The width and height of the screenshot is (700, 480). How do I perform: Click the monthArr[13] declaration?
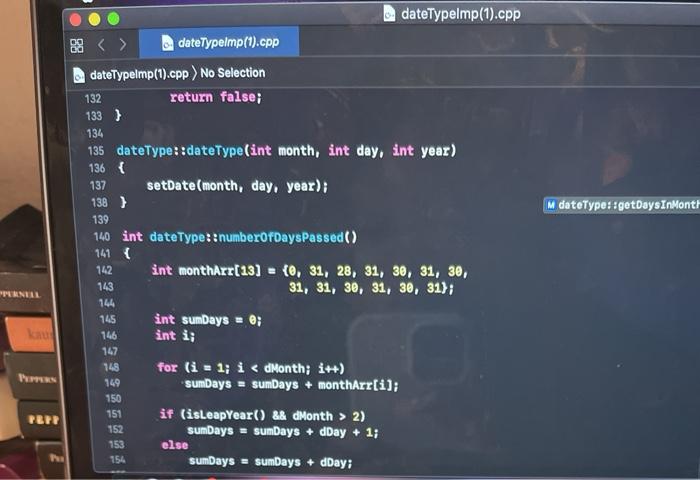pos(206,270)
